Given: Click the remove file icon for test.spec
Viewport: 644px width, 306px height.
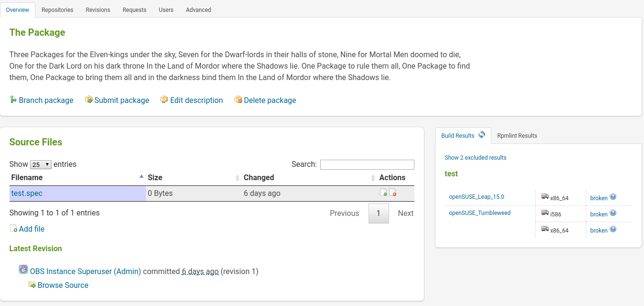Looking at the screenshot, I should pos(393,193).
